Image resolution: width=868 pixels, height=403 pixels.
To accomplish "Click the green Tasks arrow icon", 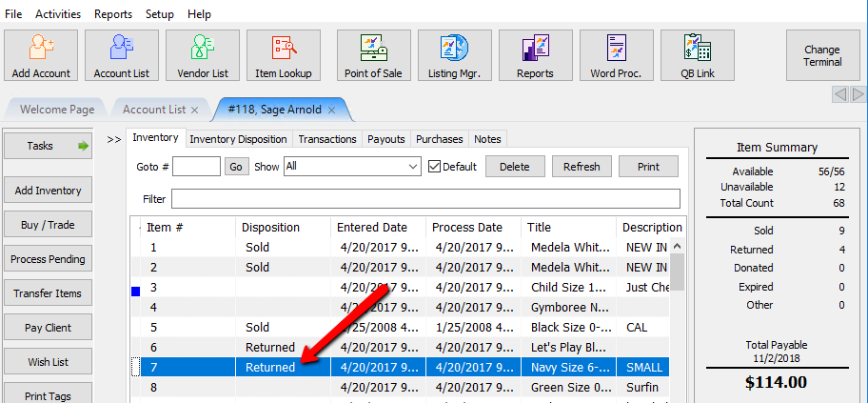I will (x=83, y=147).
